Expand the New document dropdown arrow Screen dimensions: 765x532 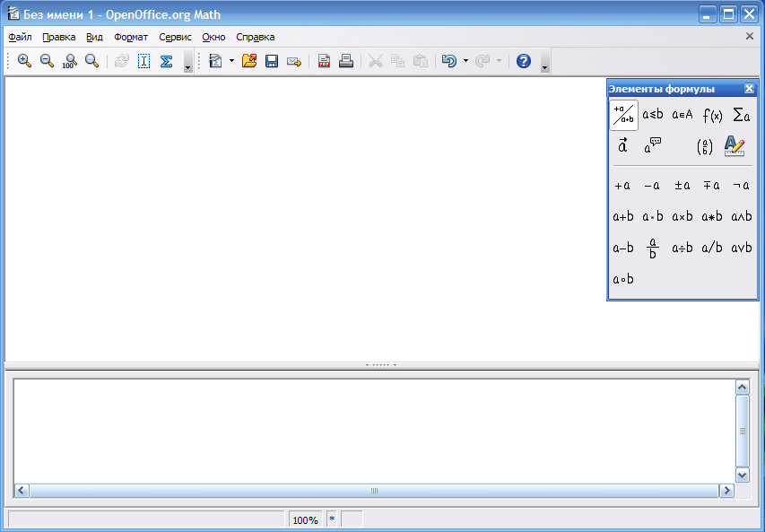(231, 61)
